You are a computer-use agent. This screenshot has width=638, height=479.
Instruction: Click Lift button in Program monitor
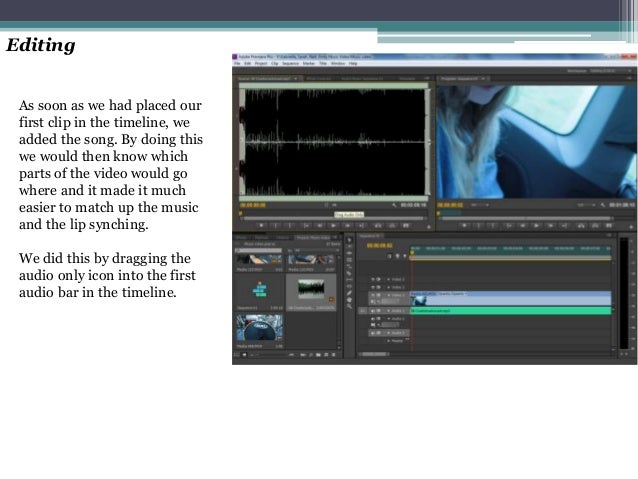pyautogui.click(x=581, y=225)
